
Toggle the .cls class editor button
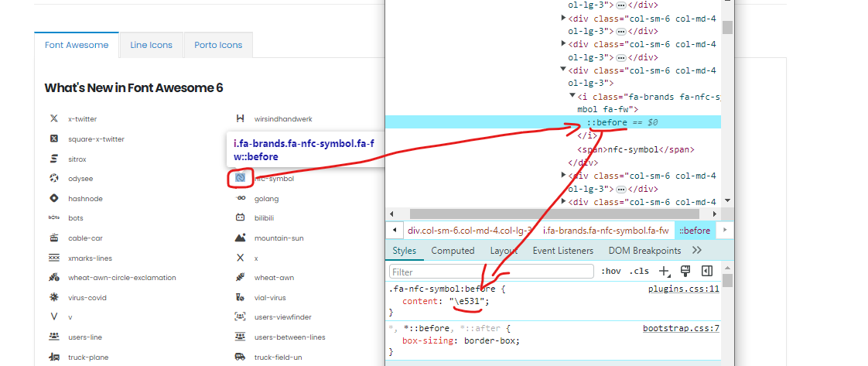click(x=639, y=272)
